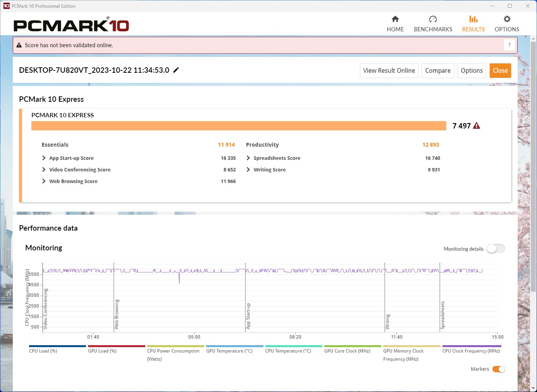
Task: Click the Home house icon
Action: pos(395,19)
